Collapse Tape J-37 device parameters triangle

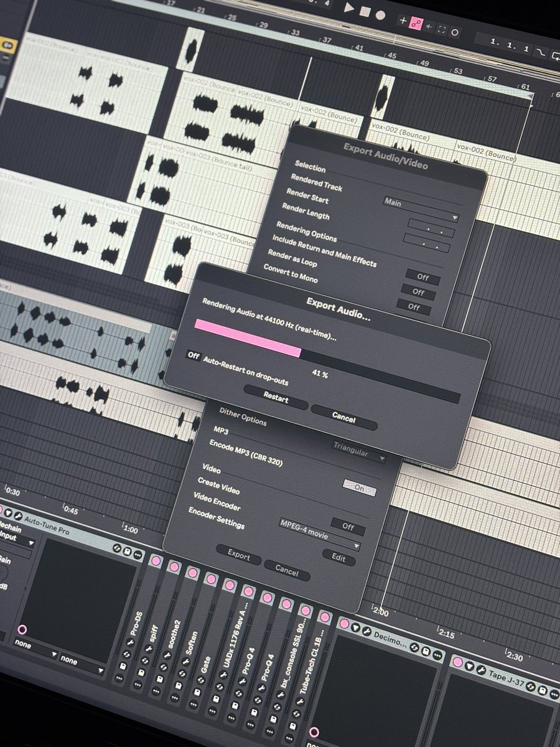[x=469, y=666]
